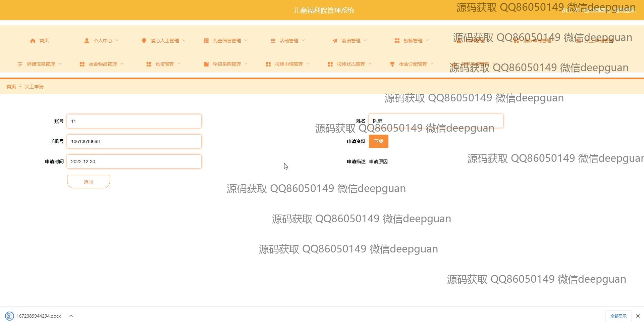The image size is (644, 325).
Task: Click the grid icon for 儿童信息管理
Action: click(x=206, y=41)
